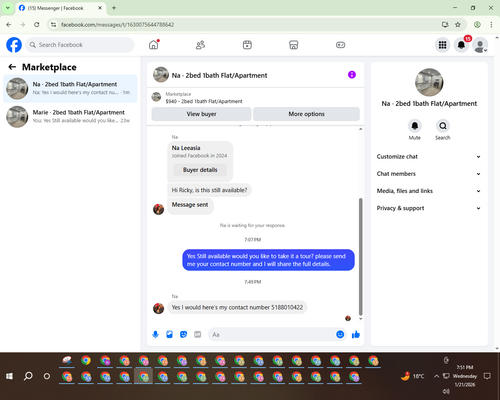The image size is (500, 400).
Task: Send a thumbs-up like
Action: 356,334
